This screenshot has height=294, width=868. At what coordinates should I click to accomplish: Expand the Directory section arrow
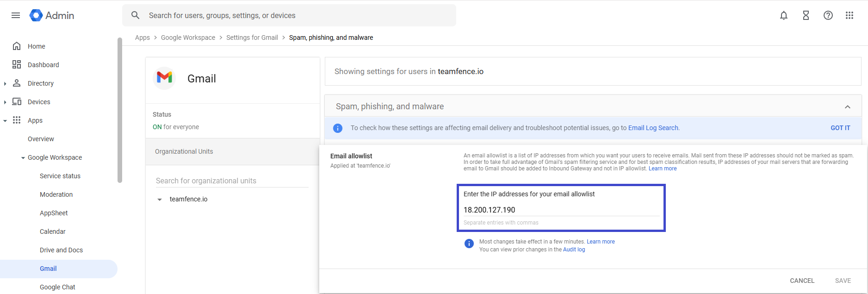pyautogui.click(x=5, y=84)
